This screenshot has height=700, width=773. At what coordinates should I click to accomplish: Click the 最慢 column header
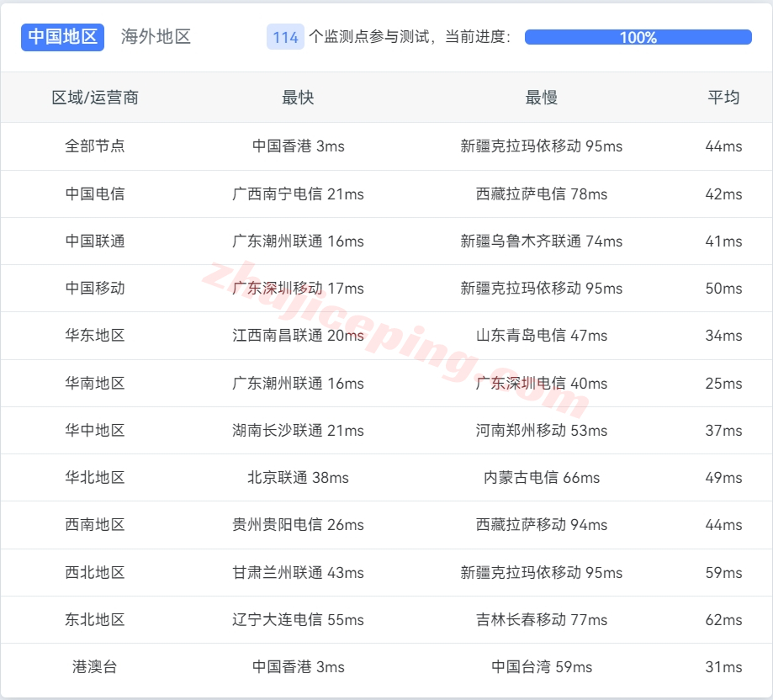click(541, 98)
